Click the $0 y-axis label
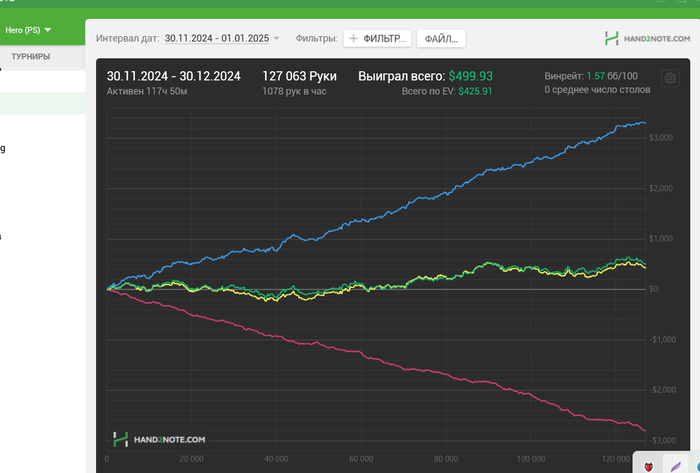The image size is (700, 473). click(653, 289)
